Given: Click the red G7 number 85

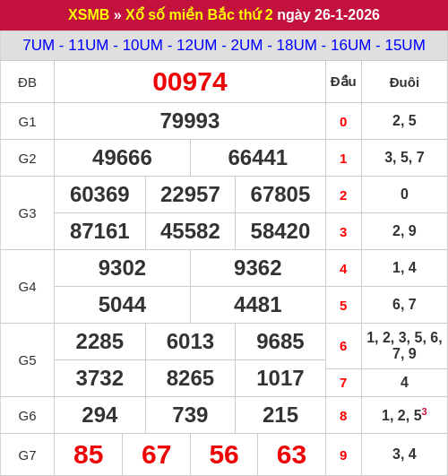Looking at the screenshot, I should coord(89,454).
